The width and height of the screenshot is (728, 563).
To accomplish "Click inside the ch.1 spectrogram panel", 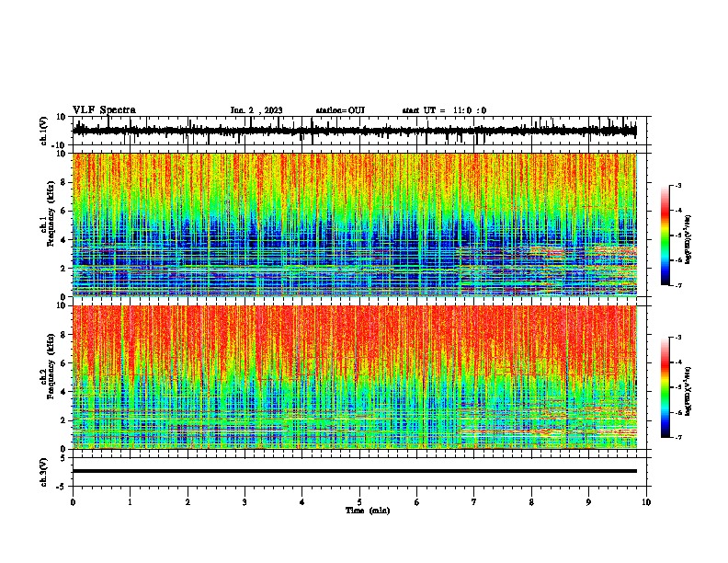I will point(355,224).
